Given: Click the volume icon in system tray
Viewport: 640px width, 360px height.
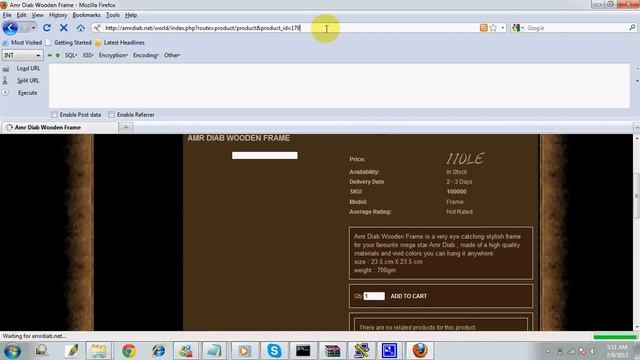Looking at the screenshot, I should (593, 351).
